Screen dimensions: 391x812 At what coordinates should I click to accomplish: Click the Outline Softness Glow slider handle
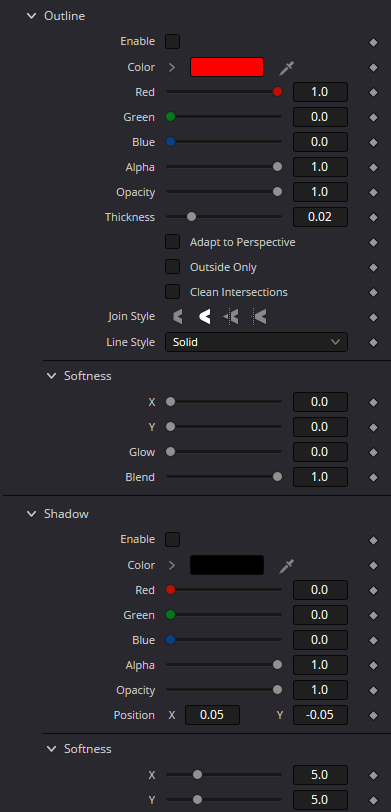click(x=170, y=452)
